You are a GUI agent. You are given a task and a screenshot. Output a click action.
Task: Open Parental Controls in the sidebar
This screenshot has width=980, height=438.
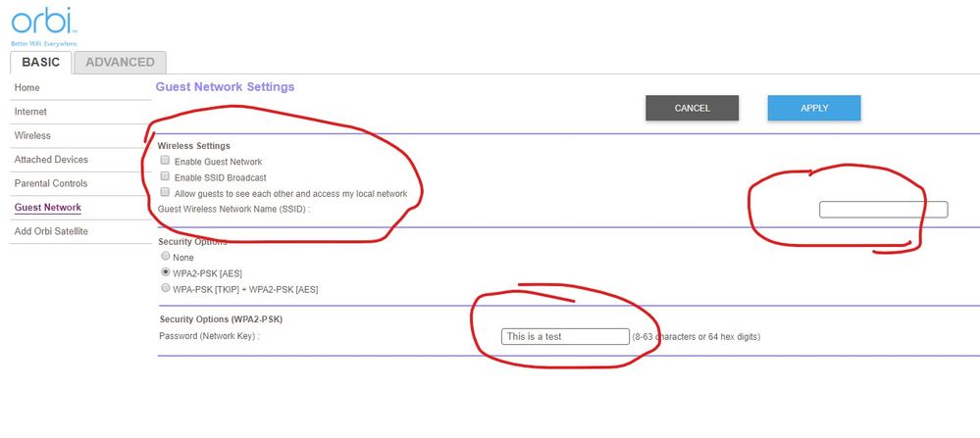tap(51, 183)
